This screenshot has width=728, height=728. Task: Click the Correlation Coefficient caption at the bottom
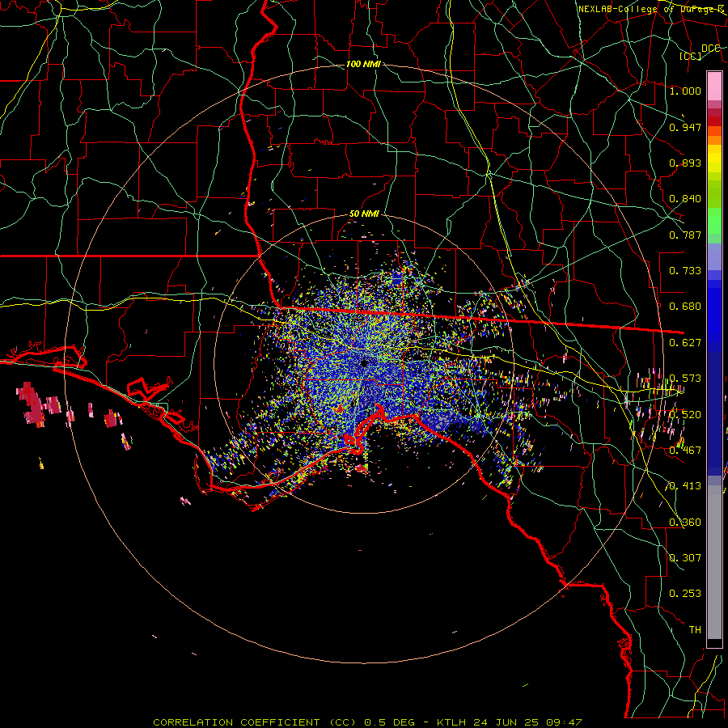tap(367, 722)
